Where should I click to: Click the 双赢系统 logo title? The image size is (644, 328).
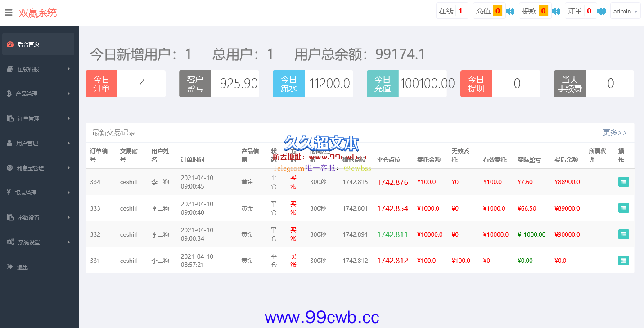point(38,13)
